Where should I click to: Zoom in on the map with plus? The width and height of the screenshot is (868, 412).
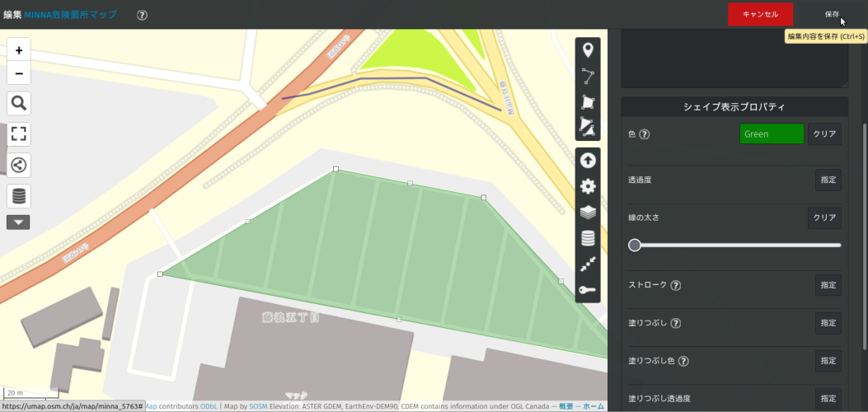point(19,50)
